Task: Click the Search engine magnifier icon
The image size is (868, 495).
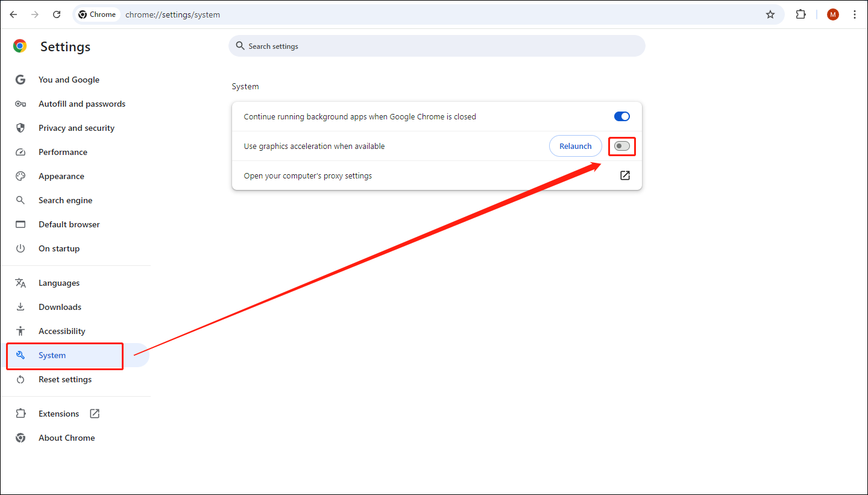Action: 20,200
